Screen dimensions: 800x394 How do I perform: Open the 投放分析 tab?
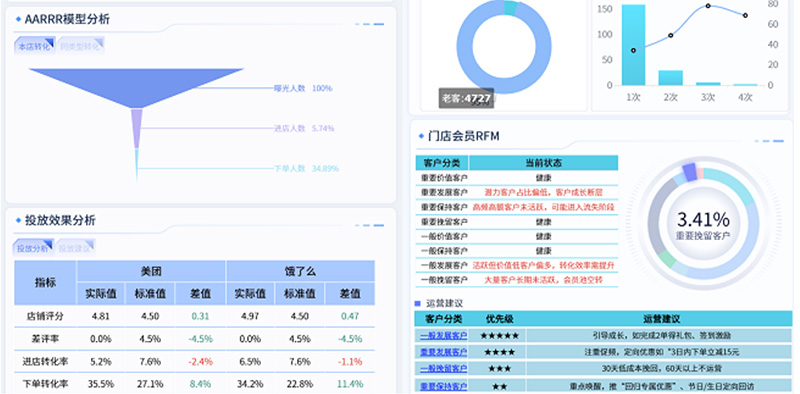[33, 248]
